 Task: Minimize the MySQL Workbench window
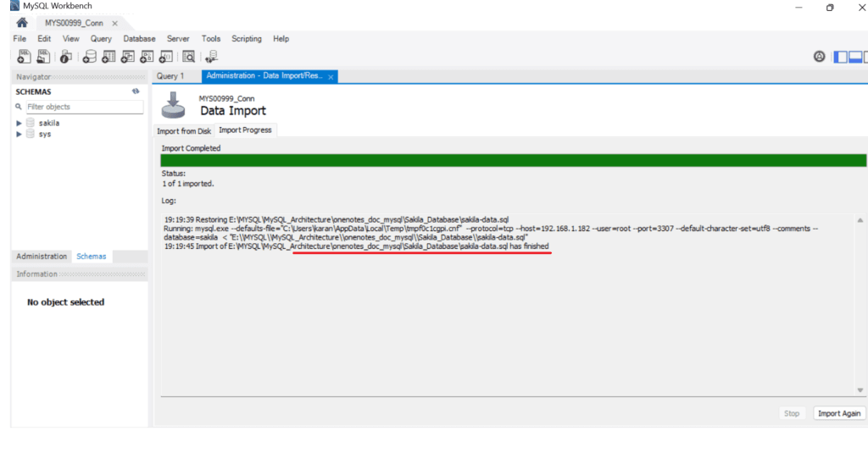[x=798, y=7]
